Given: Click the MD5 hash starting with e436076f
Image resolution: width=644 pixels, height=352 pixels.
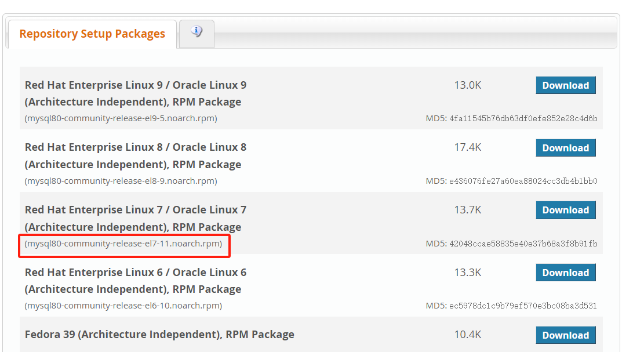Looking at the screenshot, I should (x=522, y=181).
